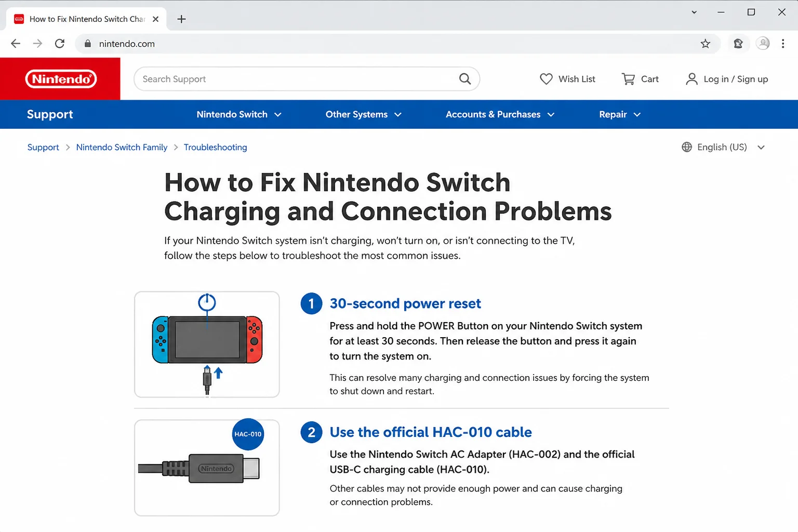The width and height of the screenshot is (798, 532).
Task: Click the search magnifier icon
Action: tap(465, 79)
